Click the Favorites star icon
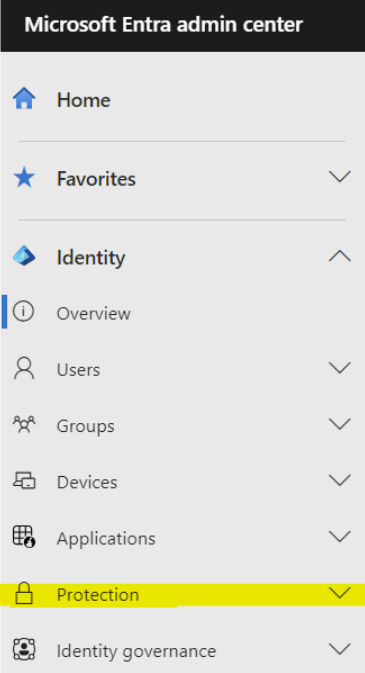This screenshot has width=365, height=673. (x=24, y=178)
